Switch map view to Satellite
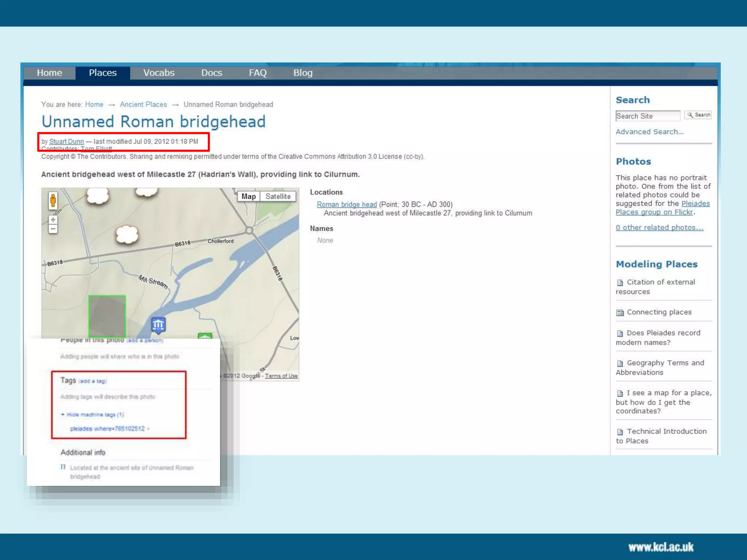The width and height of the screenshot is (747, 560). click(278, 197)
